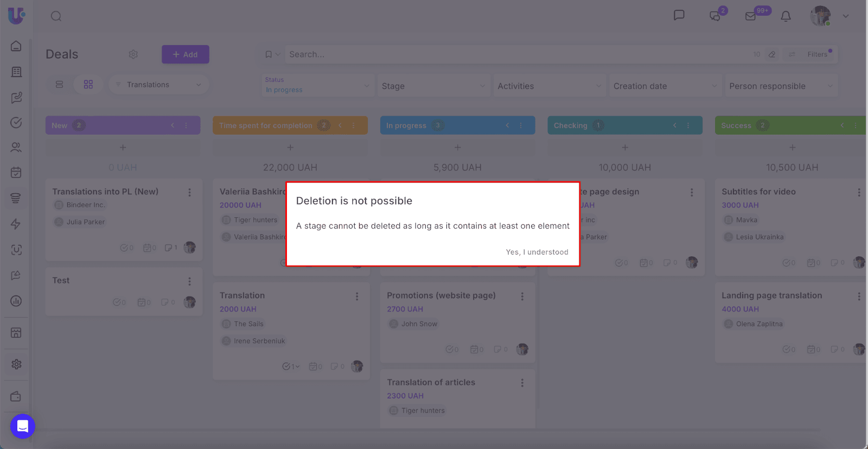Open options menu of New stage
868x449 pixels.
point(186,125)
